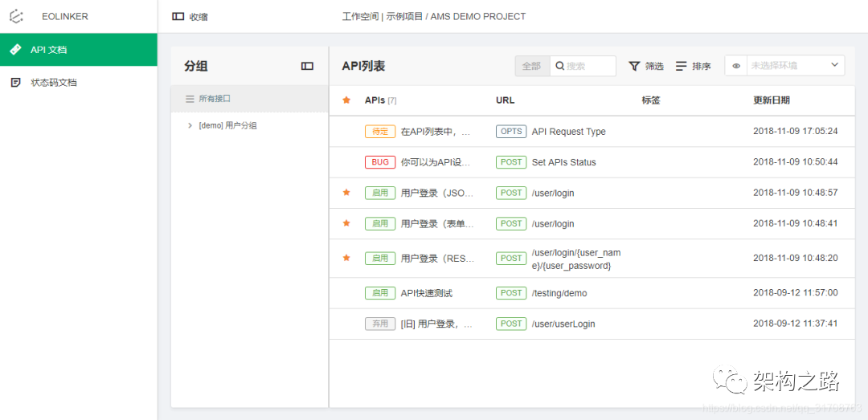The height and width of the screenshot is (420, 868).
Task: Click the star icon in table header
Action: click(346, 100)
